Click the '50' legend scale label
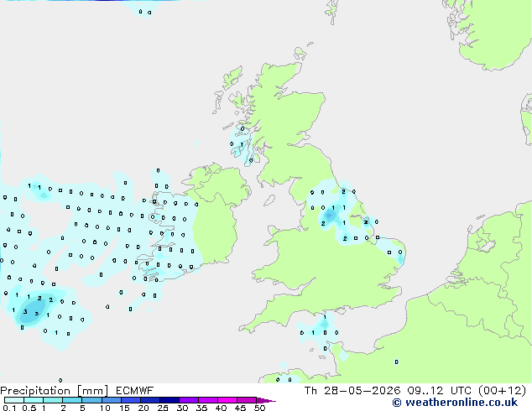The image size is (532, 411). coord(259,408)
